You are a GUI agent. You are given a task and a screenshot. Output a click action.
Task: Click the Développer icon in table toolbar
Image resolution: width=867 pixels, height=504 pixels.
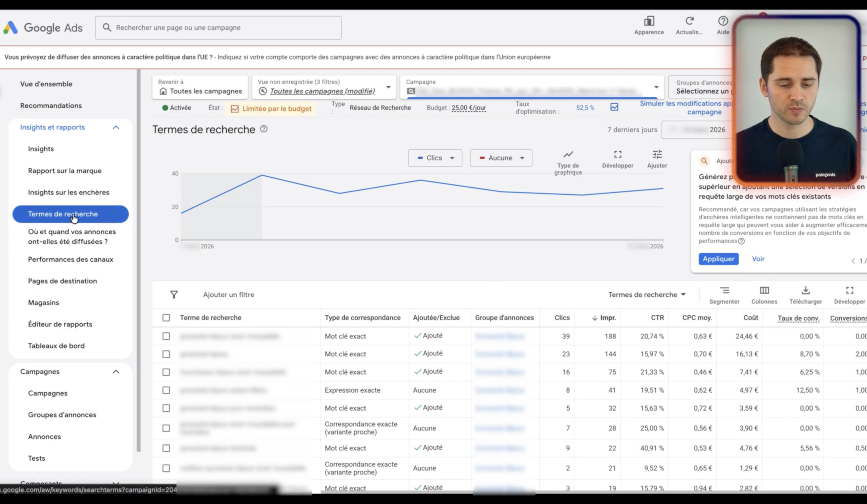pos(849,290)
